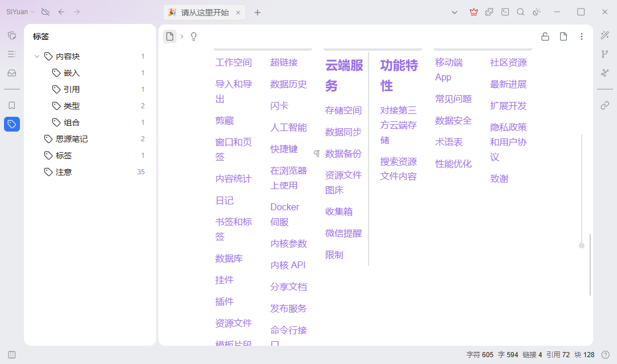Image resolution: width=617 pixels, height=364 pixels.
Task: Click the paragraph block icon beside 数据备份
Action: click(x=316, y=153)
